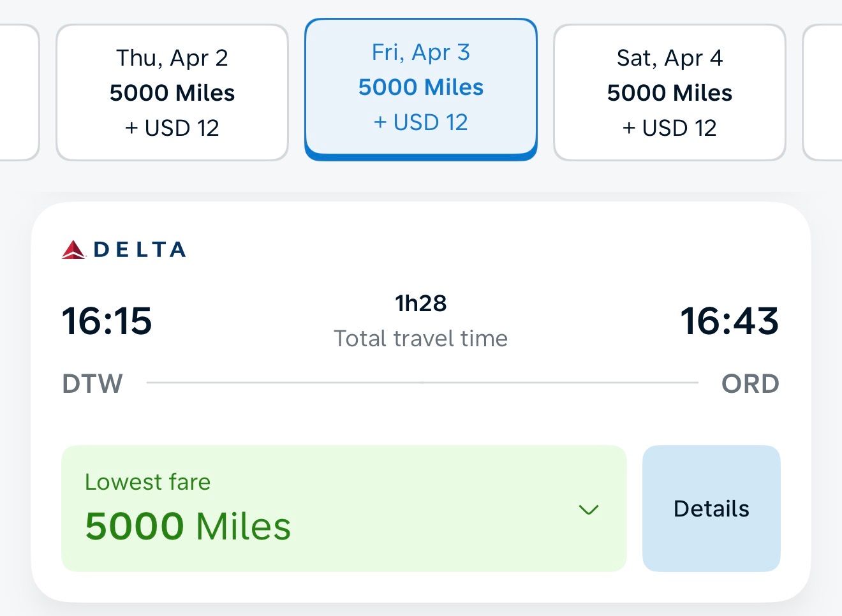Show the earlier date card at left edge
This screenshot has height=616, width=842.
[18, 92]
